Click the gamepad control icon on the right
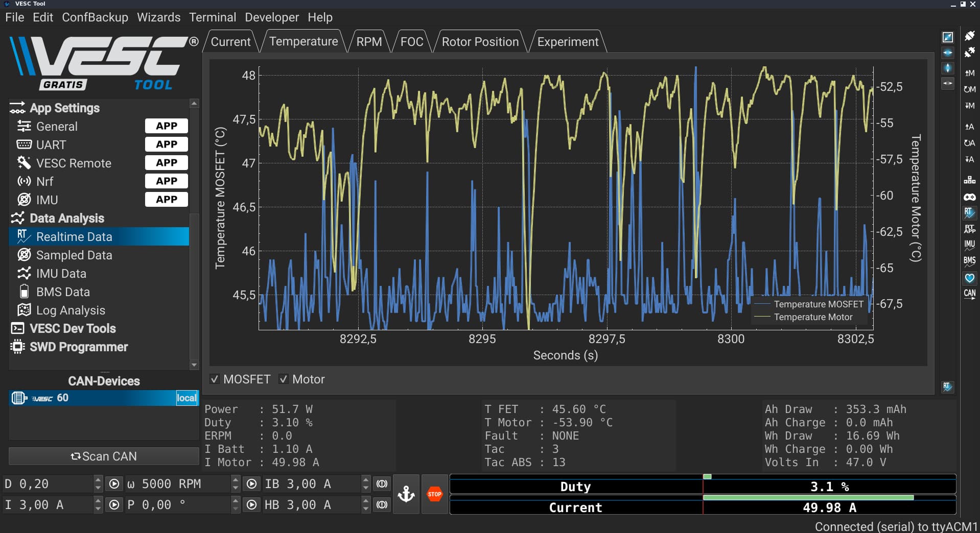The width and height of the screenshot is (980, 533). [969, 197]
